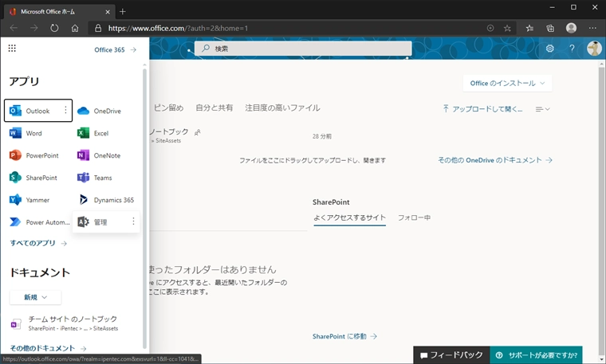Switch to 注目度の高いファイル tab
The height and width of the screenshot is (364, 606).
[x=282, y=108]
